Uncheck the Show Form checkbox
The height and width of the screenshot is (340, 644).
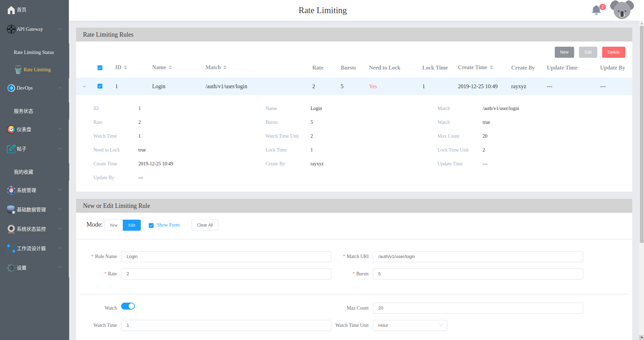[x=151, y=226]
